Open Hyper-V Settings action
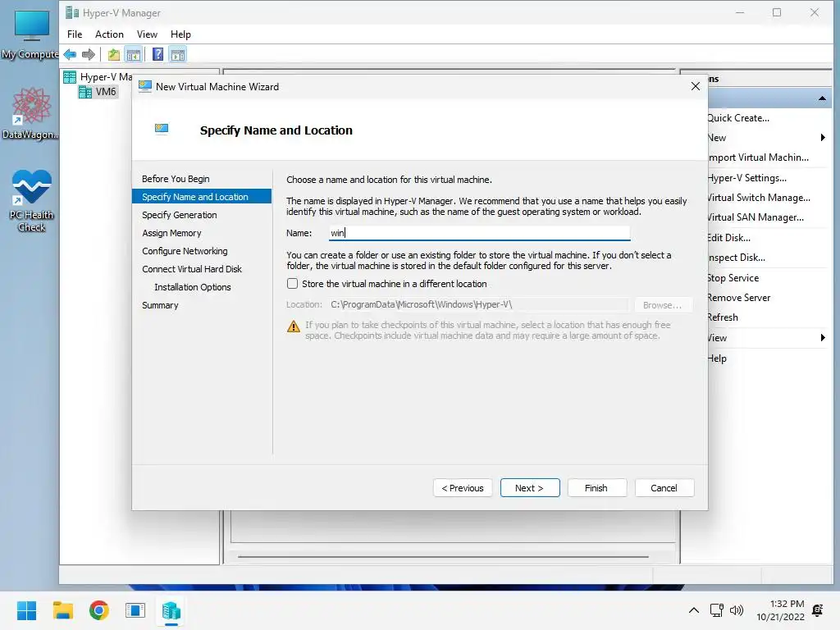This screenshot has width=840, height=630. click(746, 178)
